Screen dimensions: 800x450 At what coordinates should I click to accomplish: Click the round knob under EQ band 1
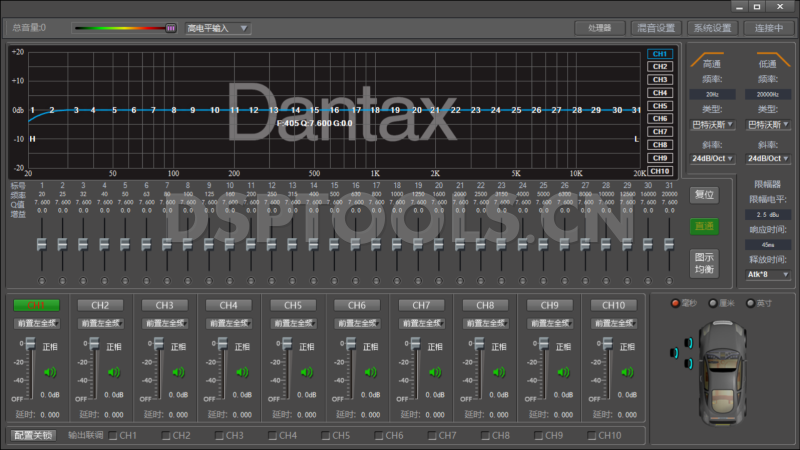42,281
